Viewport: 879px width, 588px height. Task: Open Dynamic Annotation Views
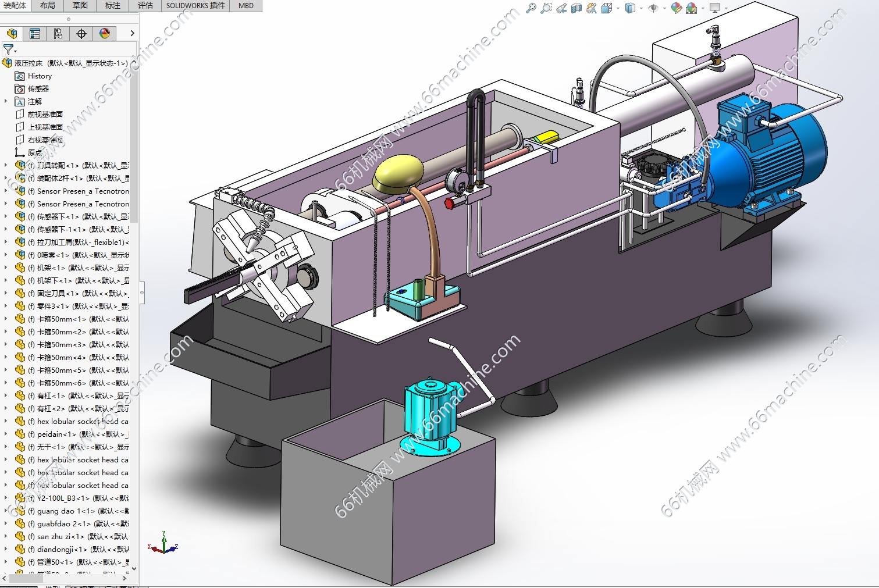pyautogui.click(x=592, y=8)
